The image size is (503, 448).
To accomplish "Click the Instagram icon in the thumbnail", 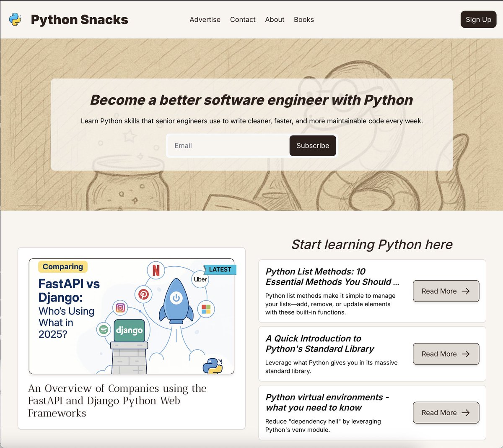I will (x=120, y=308).
